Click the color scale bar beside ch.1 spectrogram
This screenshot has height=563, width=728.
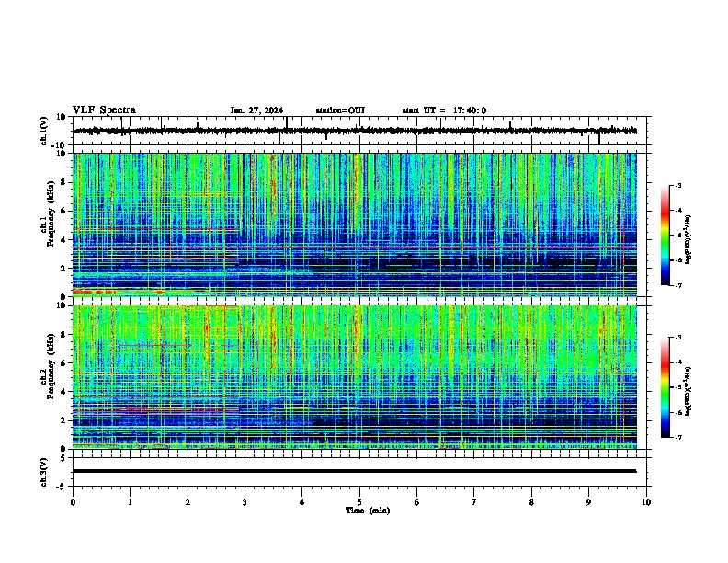(665, 236)
